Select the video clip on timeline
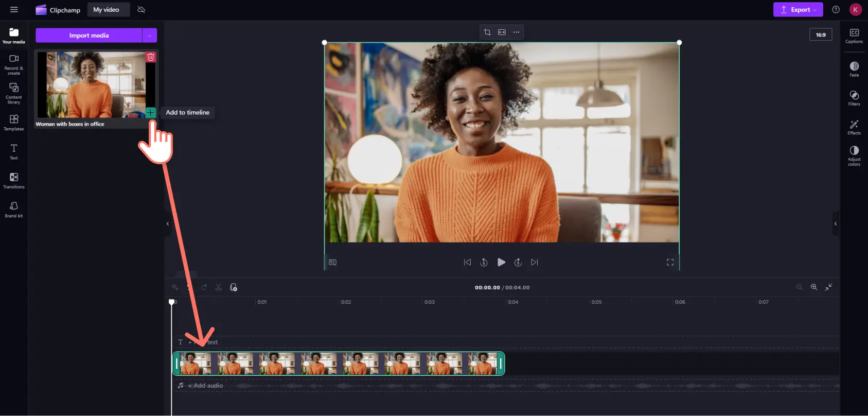 tap(339, 363)
